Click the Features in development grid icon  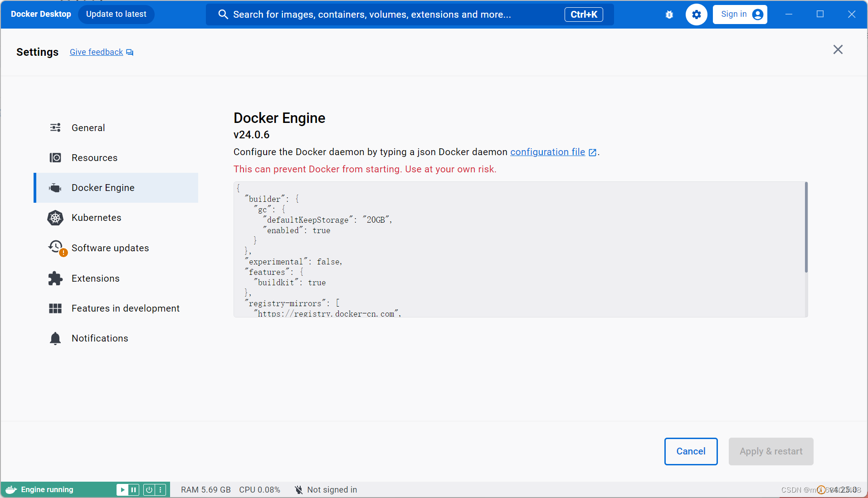(x=55, y=308)
